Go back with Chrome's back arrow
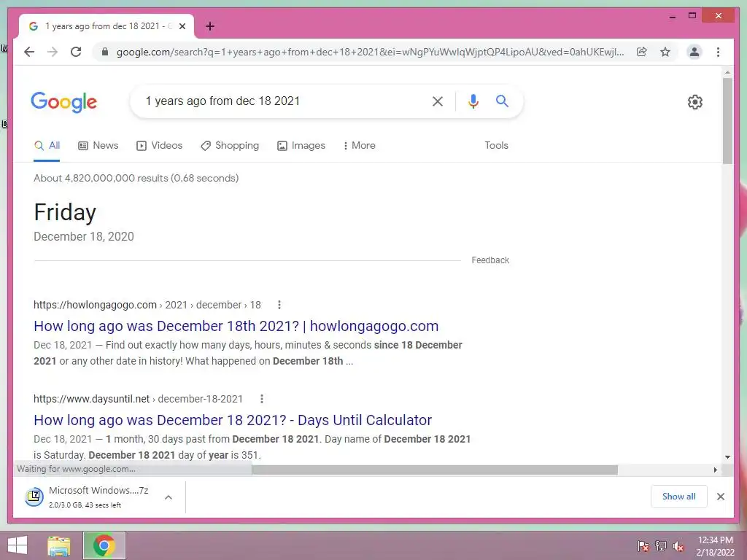 pyautogui.click(x=29, y=52)
